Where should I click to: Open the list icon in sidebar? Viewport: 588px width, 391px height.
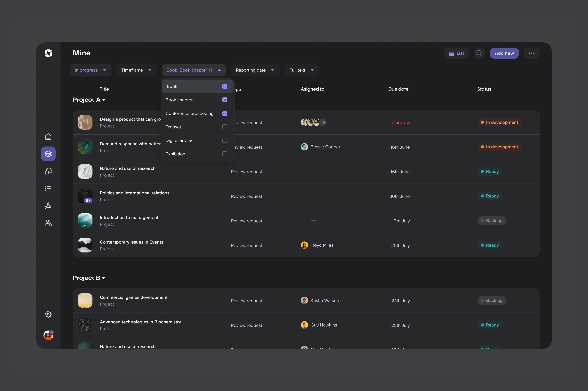pyautogui.click(x=48, y=188)
